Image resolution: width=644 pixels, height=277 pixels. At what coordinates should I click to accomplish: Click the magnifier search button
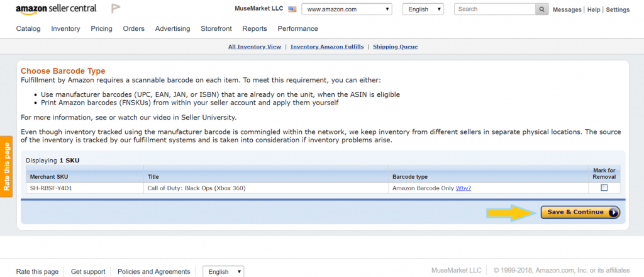pyautogui.click(x=541, y=9)
